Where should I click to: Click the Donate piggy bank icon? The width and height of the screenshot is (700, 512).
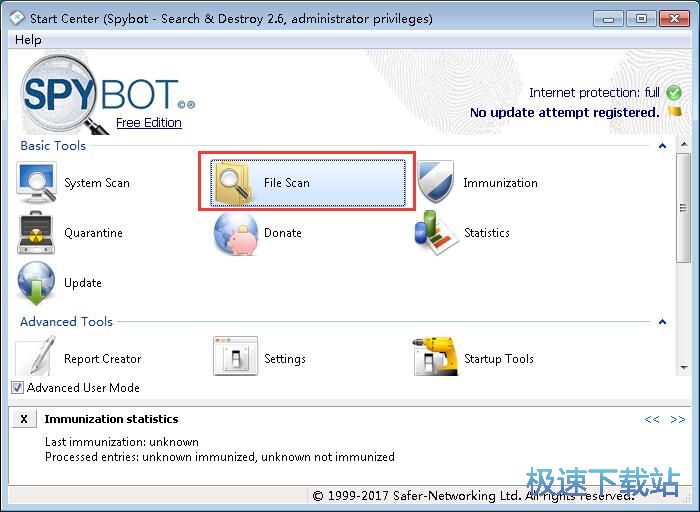coord(236,234)
